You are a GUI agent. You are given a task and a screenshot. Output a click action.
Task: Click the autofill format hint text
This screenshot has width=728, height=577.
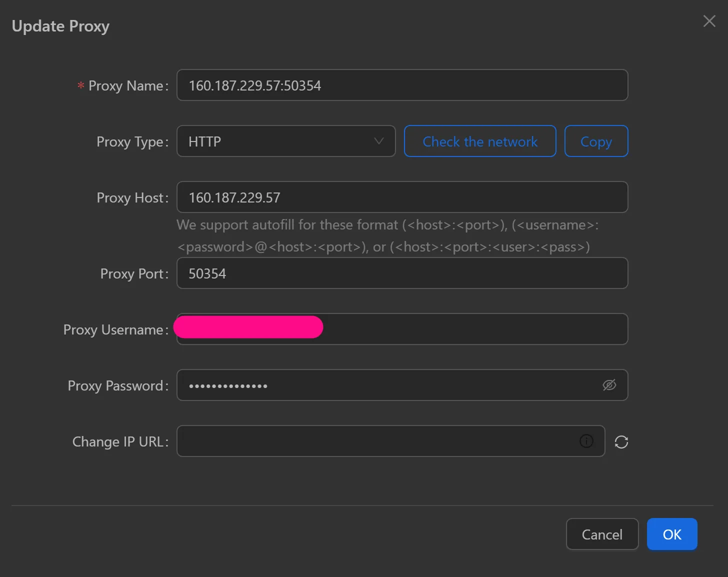point(388,235)
